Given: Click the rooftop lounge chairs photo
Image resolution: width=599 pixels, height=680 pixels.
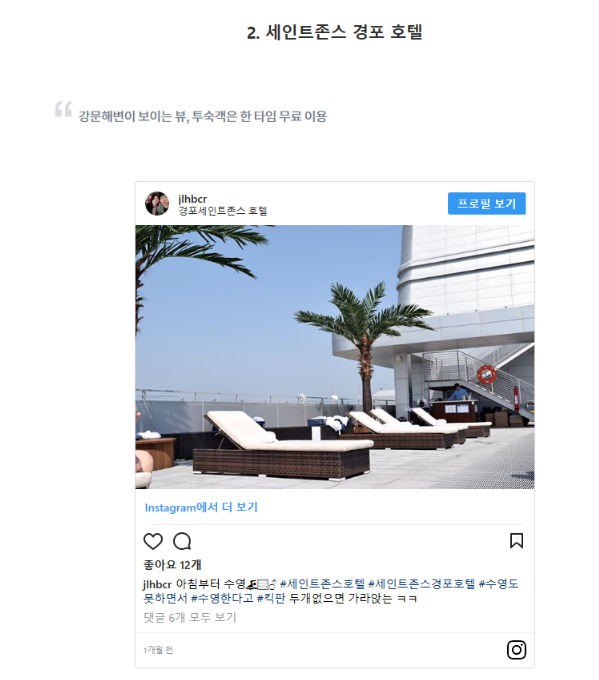Looking at the screenshot, I should 335,357.
